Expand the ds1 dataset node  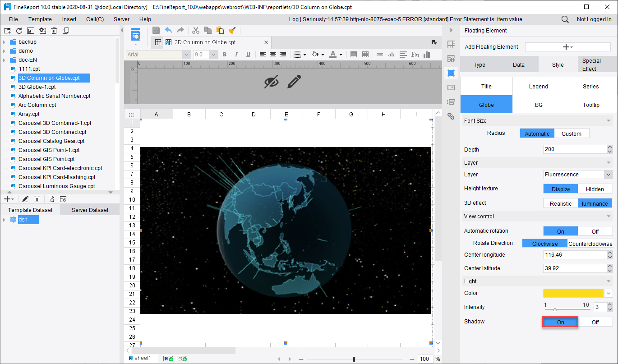click(x=4, y=220)
